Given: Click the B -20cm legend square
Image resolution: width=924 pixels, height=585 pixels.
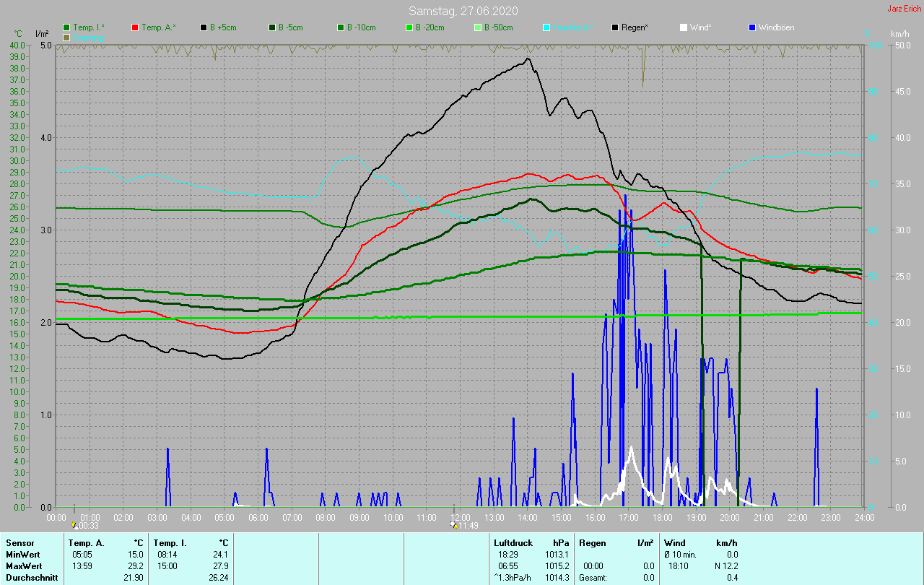Looking at the screenshot, I should pyautogui.click(x=409, y=27).
